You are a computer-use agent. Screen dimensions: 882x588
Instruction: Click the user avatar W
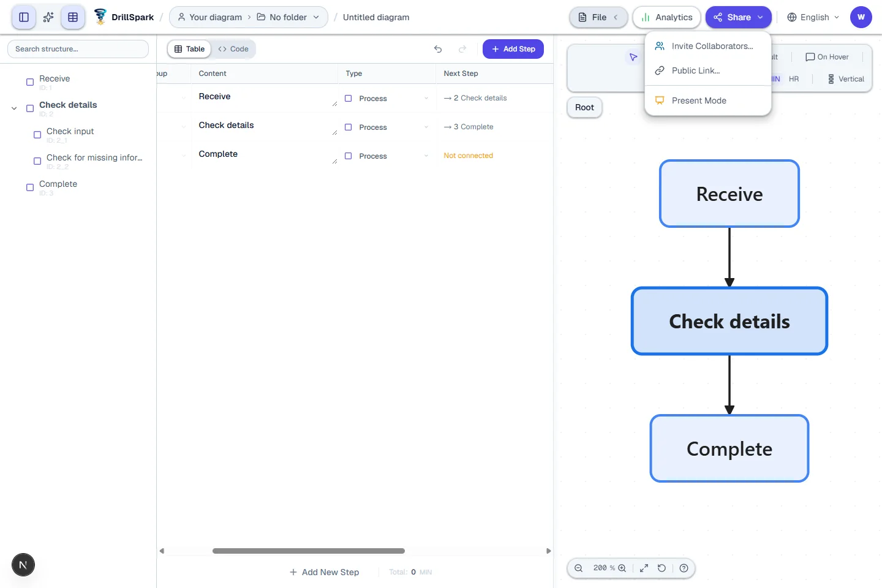[861, 17]
